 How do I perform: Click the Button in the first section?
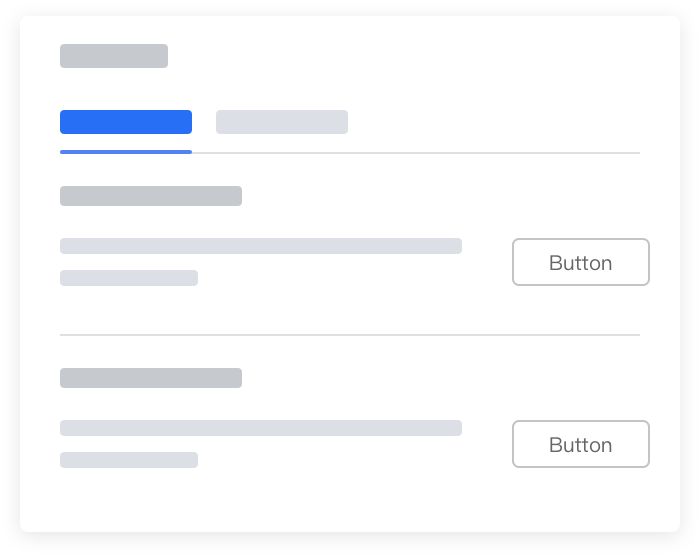point(580,262)
